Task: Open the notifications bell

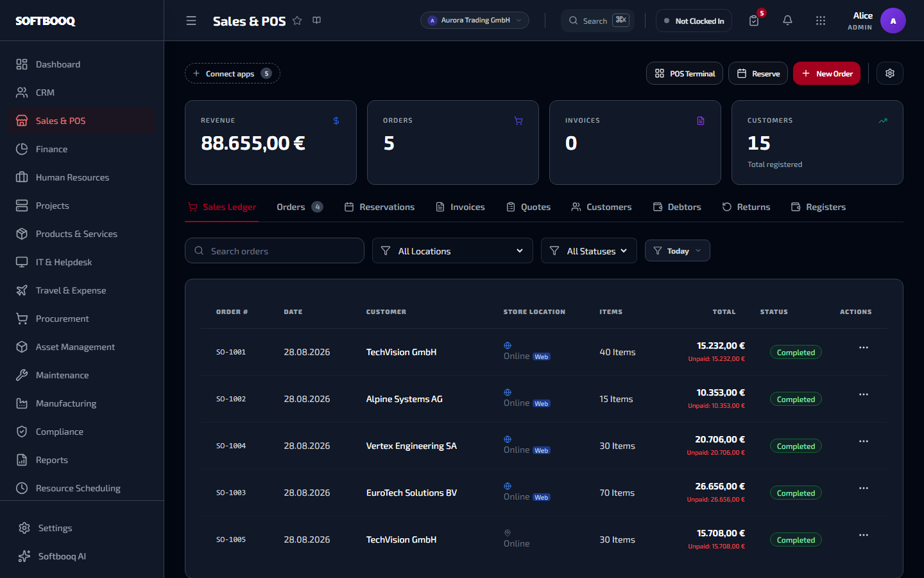Action: [787, 21]
